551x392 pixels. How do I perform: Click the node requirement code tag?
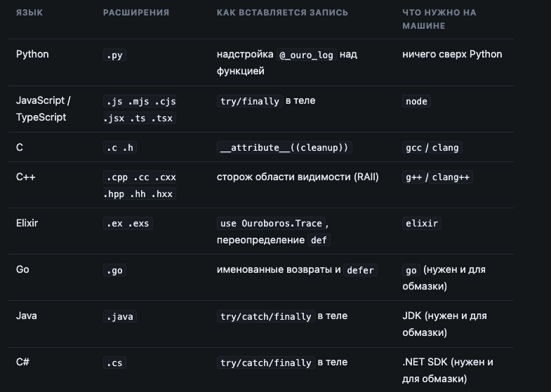tap(416, 101)
